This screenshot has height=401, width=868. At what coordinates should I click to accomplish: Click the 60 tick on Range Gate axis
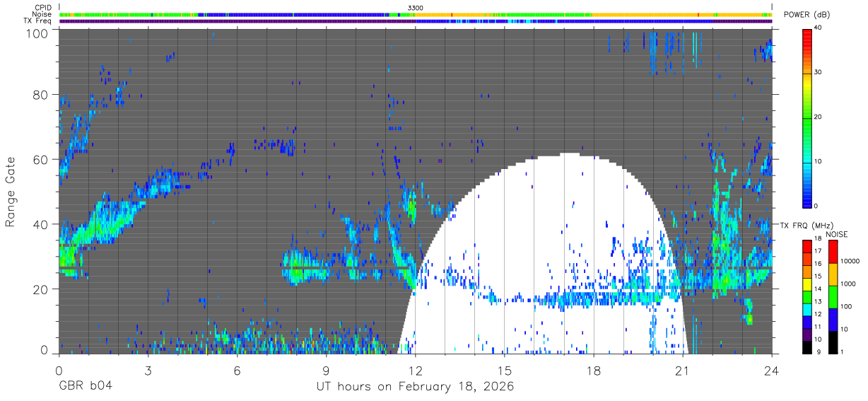point(40,159)
